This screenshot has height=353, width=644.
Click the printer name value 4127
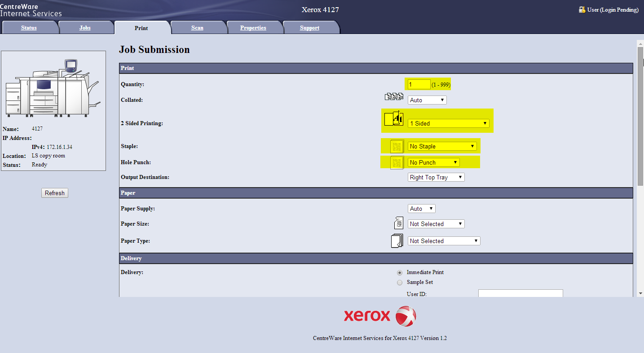(x=37, y=129)
